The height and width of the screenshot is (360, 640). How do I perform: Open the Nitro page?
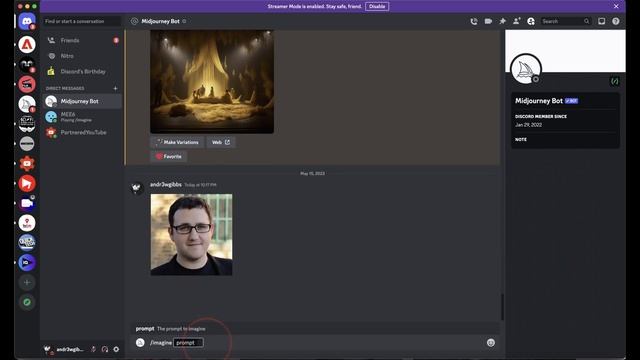point(82,56)
